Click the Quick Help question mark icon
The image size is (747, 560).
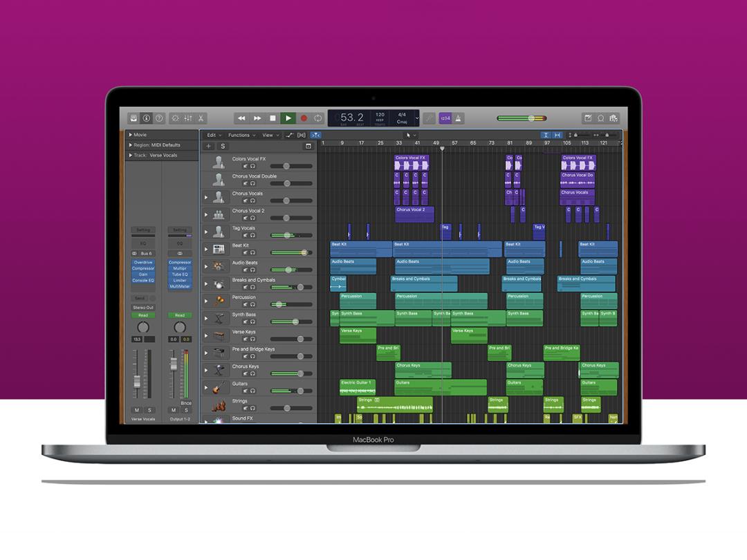tap(159, 118)
